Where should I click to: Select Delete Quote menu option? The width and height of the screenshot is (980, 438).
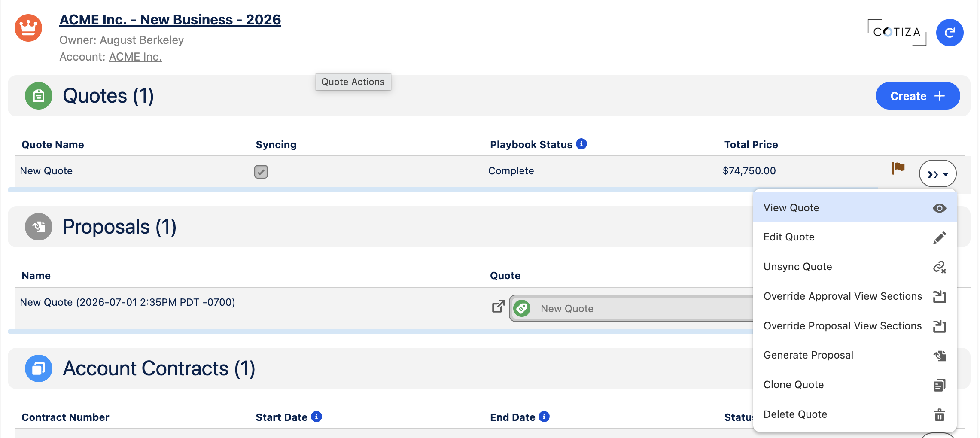855,414
